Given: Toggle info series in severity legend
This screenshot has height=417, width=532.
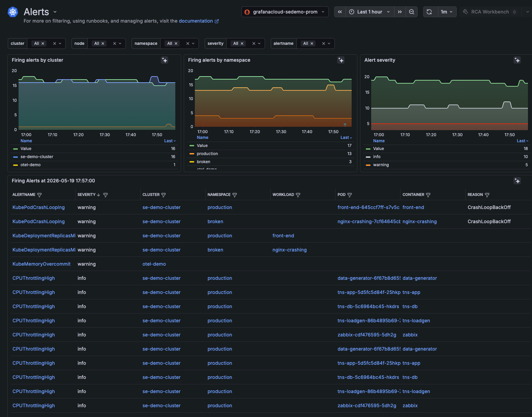Looking at the screenshot, I should (377, 157).
